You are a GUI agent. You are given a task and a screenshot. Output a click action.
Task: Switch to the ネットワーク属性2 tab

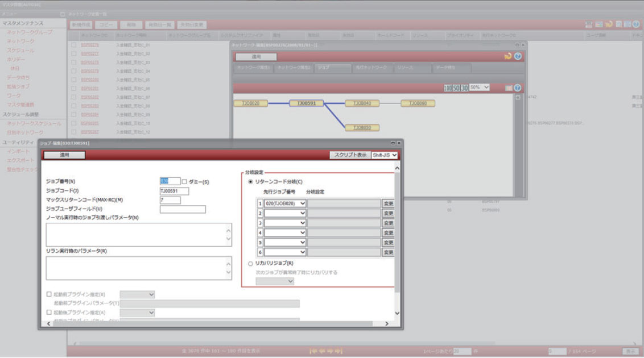tap(293, 68)
